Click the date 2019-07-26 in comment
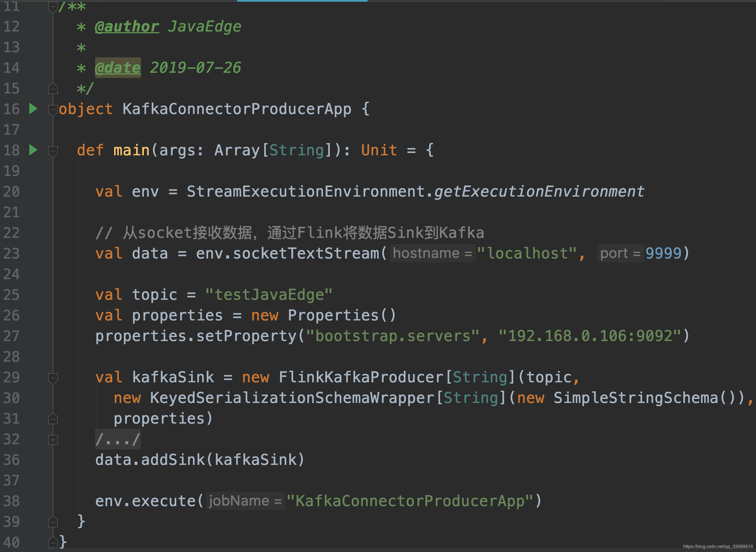Viewport: 756px width, 552px height. click(195, 68)
